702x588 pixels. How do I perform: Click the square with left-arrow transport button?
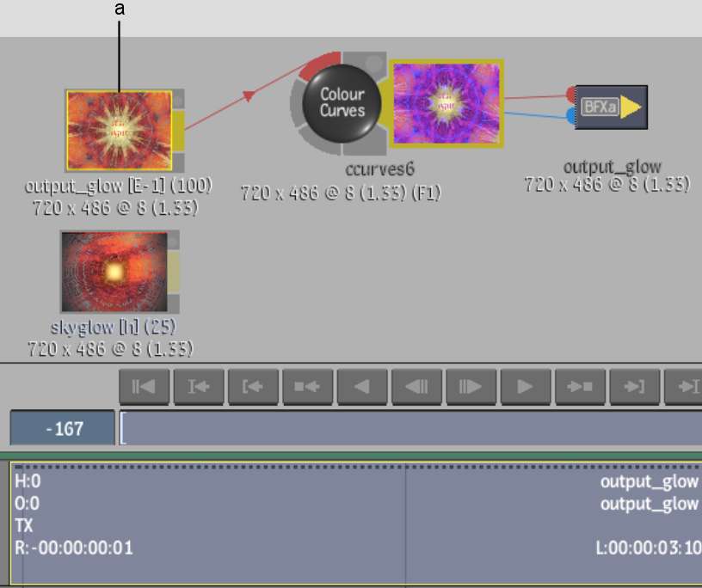click(307, 387)
